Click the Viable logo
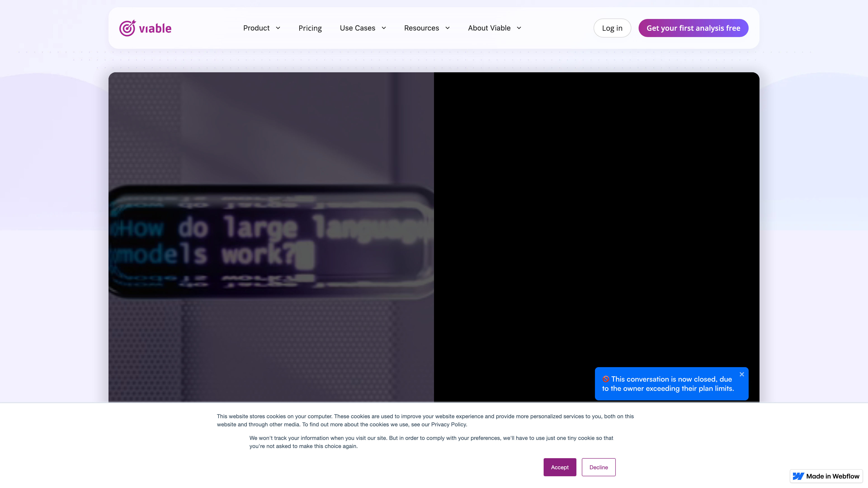 click(145, 28)
